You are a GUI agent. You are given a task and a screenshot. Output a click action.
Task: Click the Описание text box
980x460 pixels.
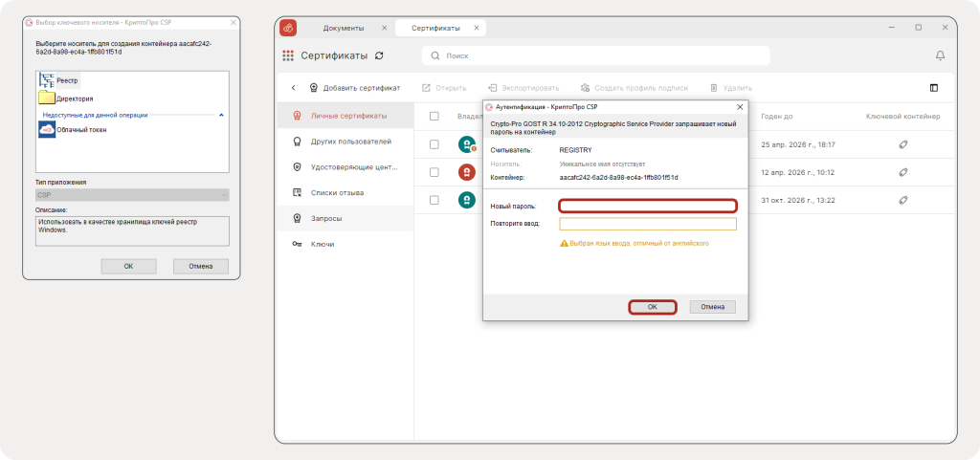coord(132,230)
